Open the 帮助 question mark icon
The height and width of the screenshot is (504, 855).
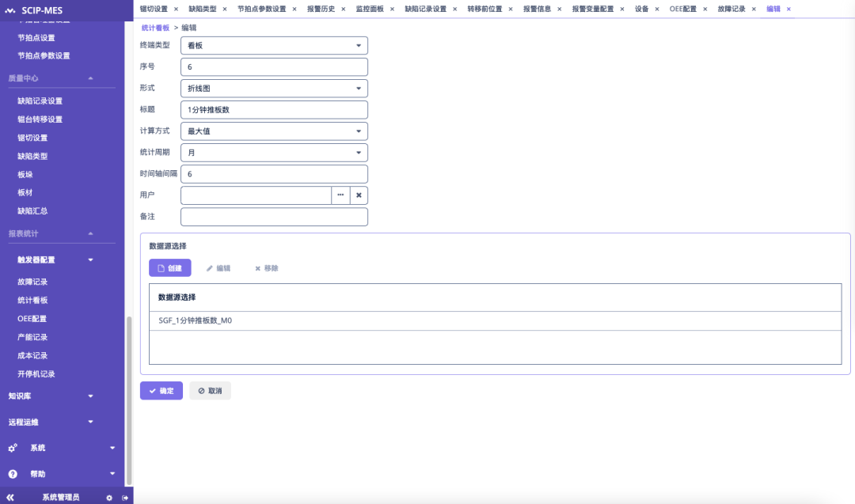click(x=13, y=474)
